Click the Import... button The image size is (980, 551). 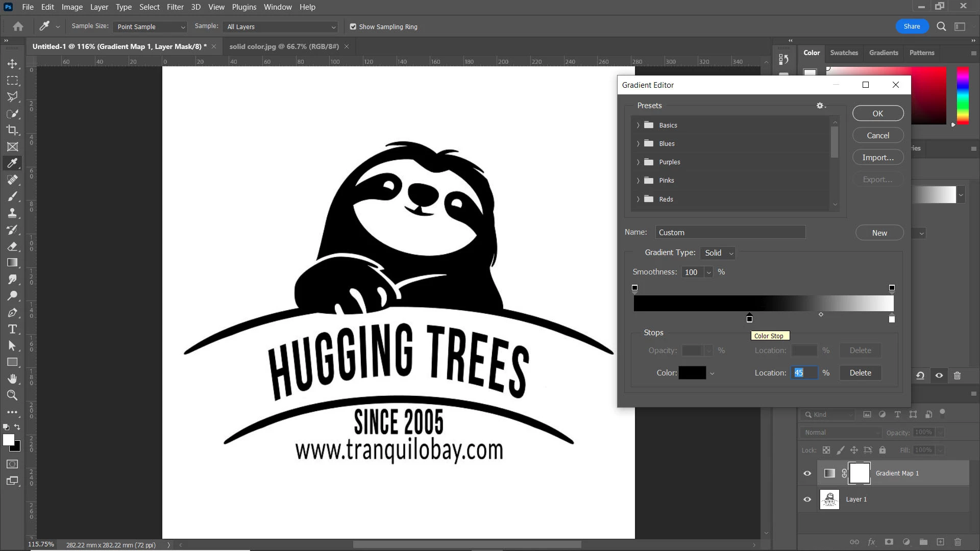[x=877, y=158]
